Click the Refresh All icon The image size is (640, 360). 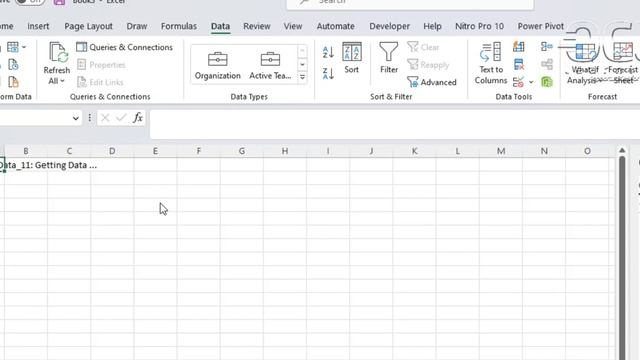point(58,53)
